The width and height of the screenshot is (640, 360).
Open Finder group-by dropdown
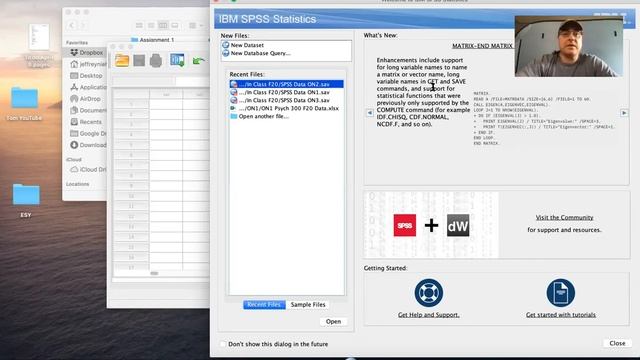pos(196,25)
